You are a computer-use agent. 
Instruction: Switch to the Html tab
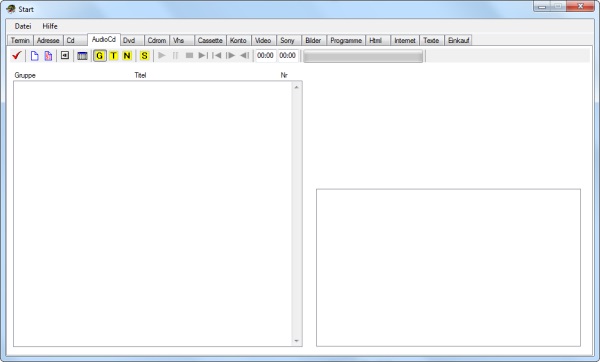378,40
